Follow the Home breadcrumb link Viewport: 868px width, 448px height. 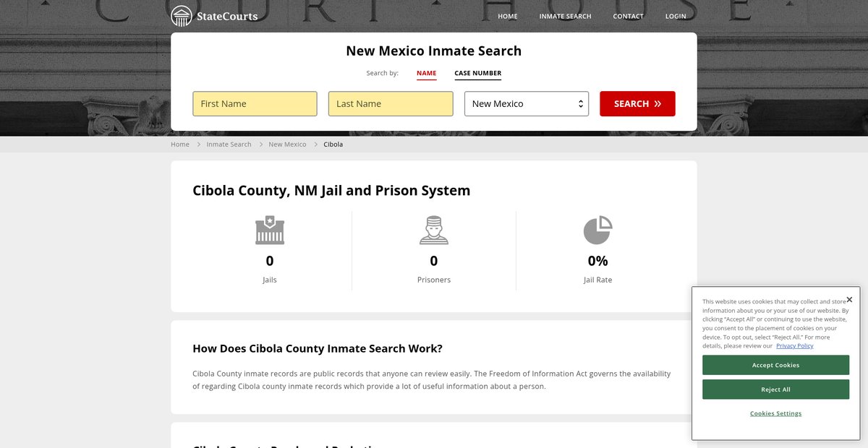pyautogui.click(x=180, y=145)
